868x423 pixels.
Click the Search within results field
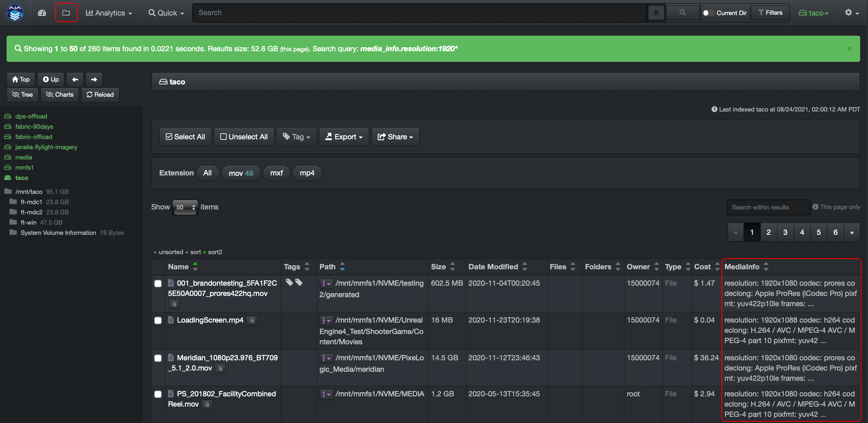pos(768,207)
